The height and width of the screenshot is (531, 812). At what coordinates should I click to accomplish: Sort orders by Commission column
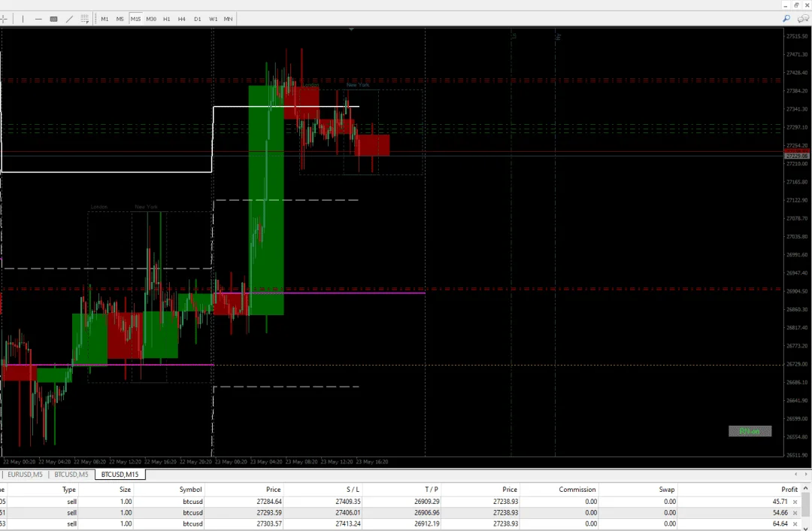pos(577,489)
